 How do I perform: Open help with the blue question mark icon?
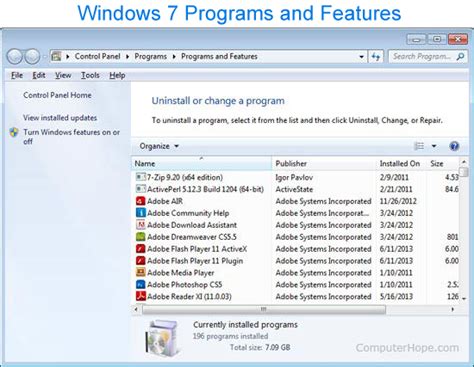(x=454, y=146)
